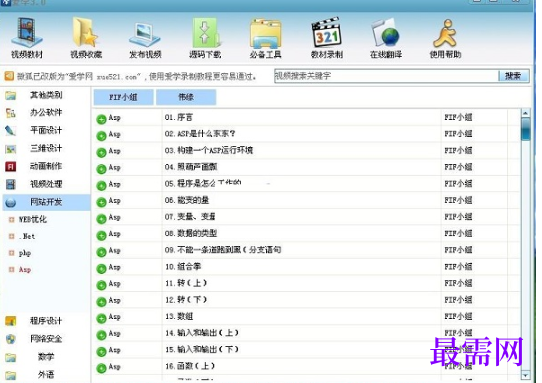Click the list scrollbar down arrow
This screenshot has width=542, height=383.
[x=525, y=375]
